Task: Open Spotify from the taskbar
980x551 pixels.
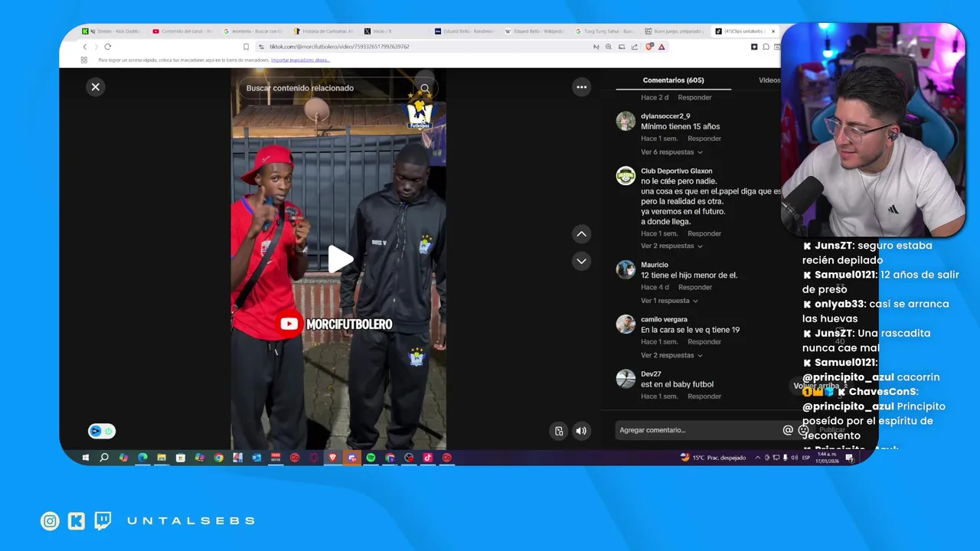Action: pyautogui.click(x=371, y=458)
